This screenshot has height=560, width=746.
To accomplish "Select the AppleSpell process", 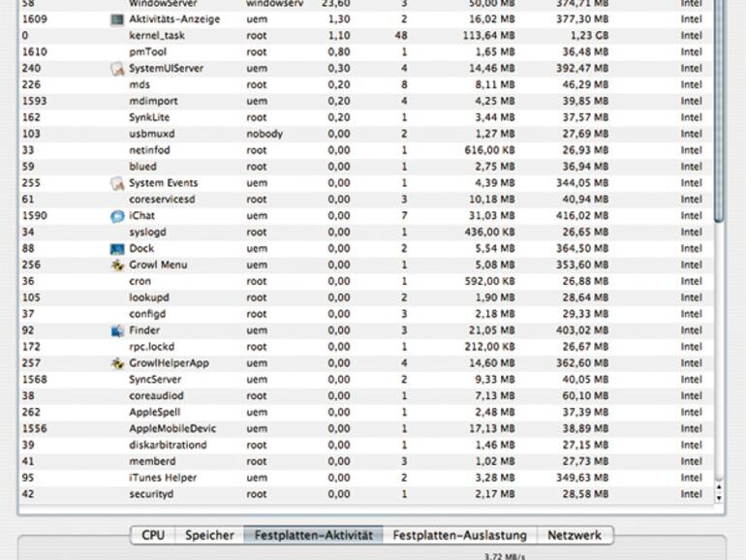I will coord(365,413).
